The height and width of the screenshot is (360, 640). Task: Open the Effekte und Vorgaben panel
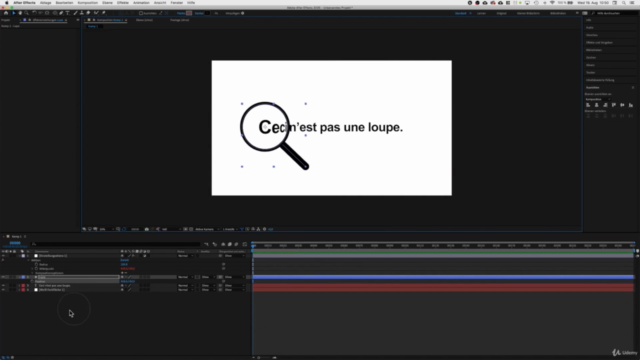click(599, 42)
